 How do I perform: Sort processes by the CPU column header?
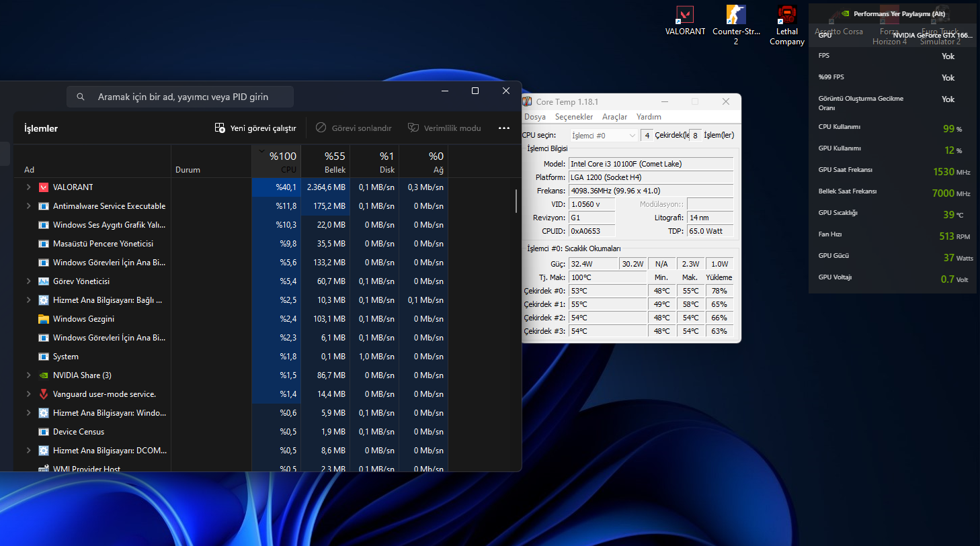tap(276, 161)
